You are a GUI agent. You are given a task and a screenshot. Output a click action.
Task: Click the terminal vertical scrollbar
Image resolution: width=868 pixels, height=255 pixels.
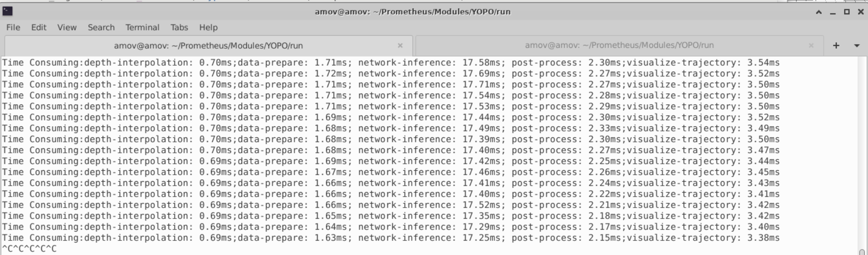[x=862, y=156]
